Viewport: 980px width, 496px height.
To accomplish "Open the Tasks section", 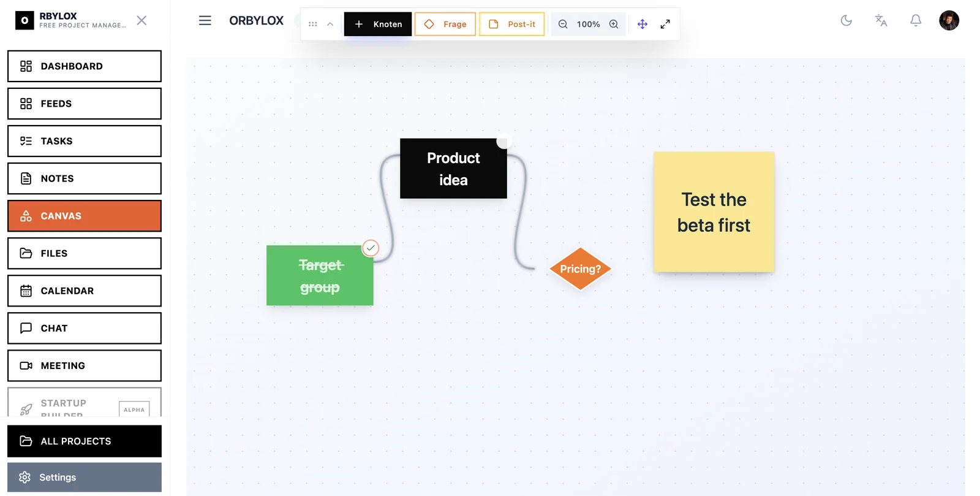I will point(85,141).
